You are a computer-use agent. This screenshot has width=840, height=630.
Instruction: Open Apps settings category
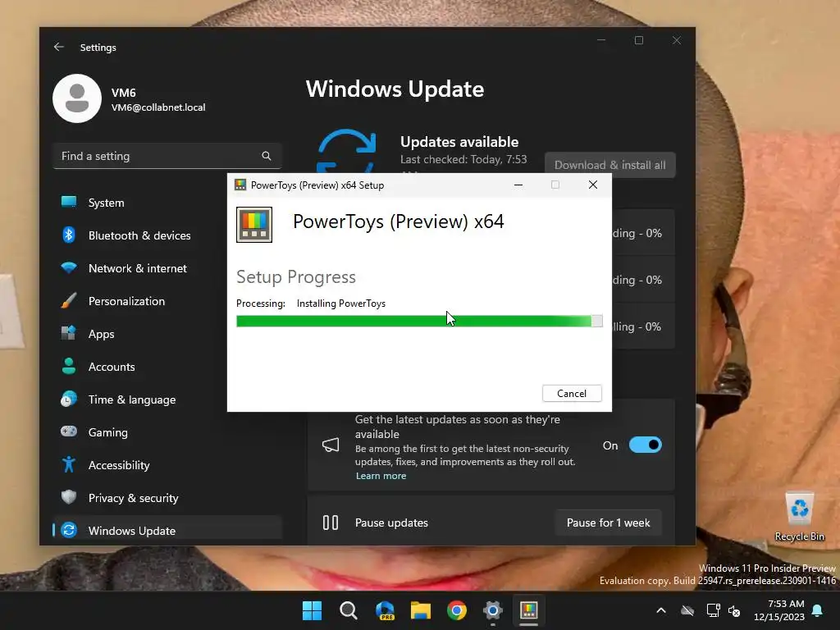tap(167, 334)
